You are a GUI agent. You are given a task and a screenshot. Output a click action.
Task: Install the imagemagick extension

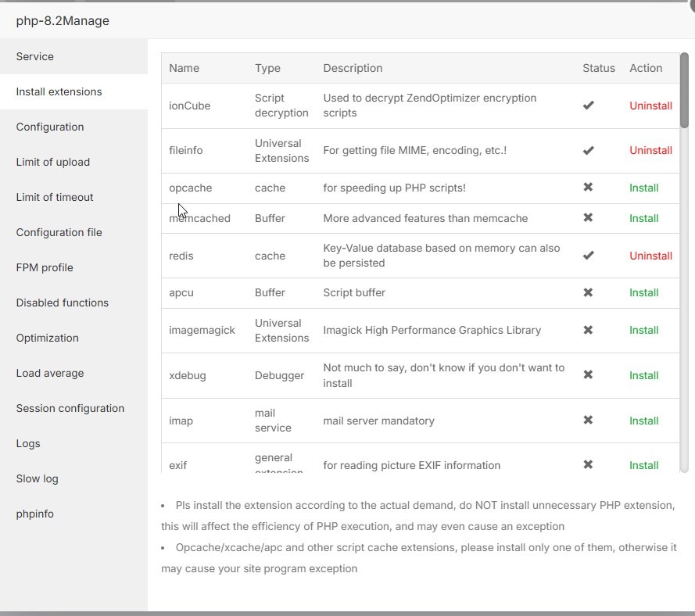(643, 330)
